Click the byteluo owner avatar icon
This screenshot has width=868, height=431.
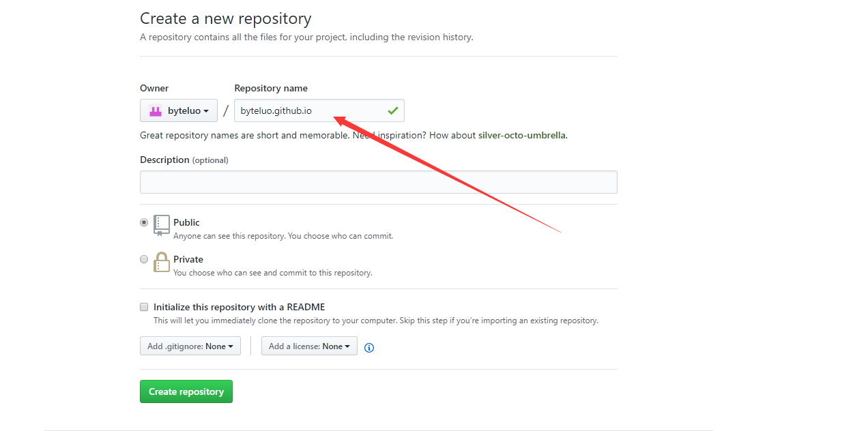pyautogui.click(x=156, y=111)
